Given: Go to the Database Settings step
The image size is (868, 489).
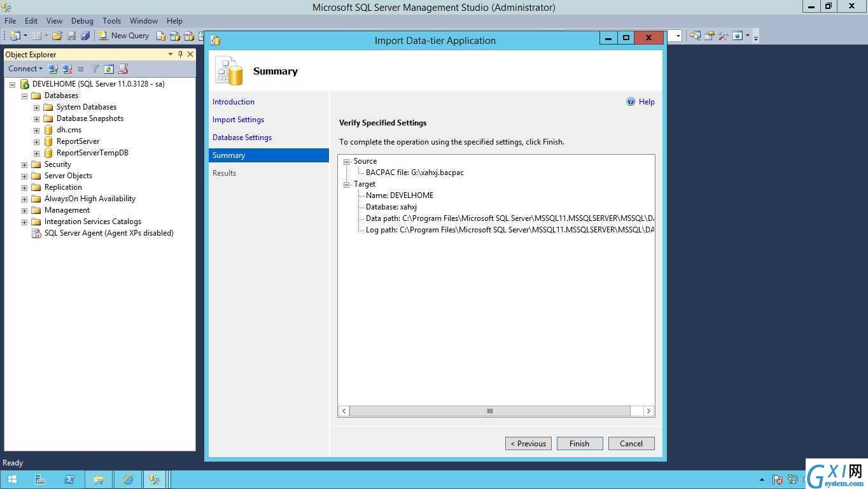Looking at the screenshot, I should [x=242, y=138].
